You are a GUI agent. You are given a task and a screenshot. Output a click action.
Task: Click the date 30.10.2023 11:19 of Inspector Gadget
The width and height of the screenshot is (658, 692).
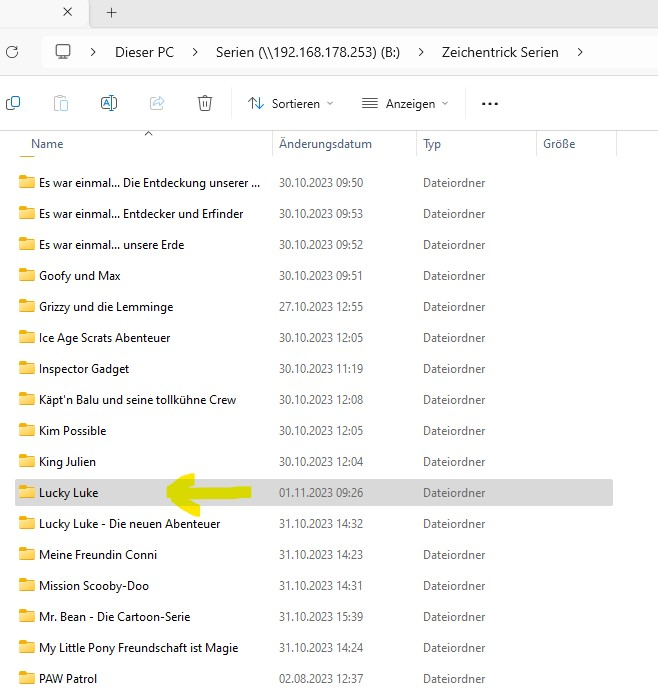[x=321, y=369]
